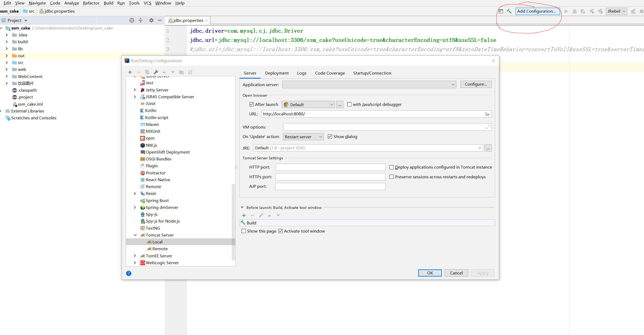Click the browser ellipsis button
This screenshot has width=644, height=335.
340,105
